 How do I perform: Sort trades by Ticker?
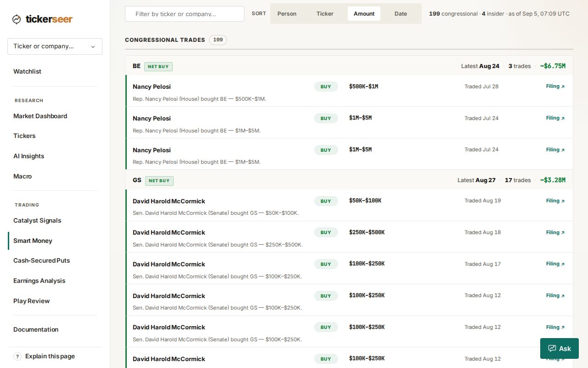(325, 14)
